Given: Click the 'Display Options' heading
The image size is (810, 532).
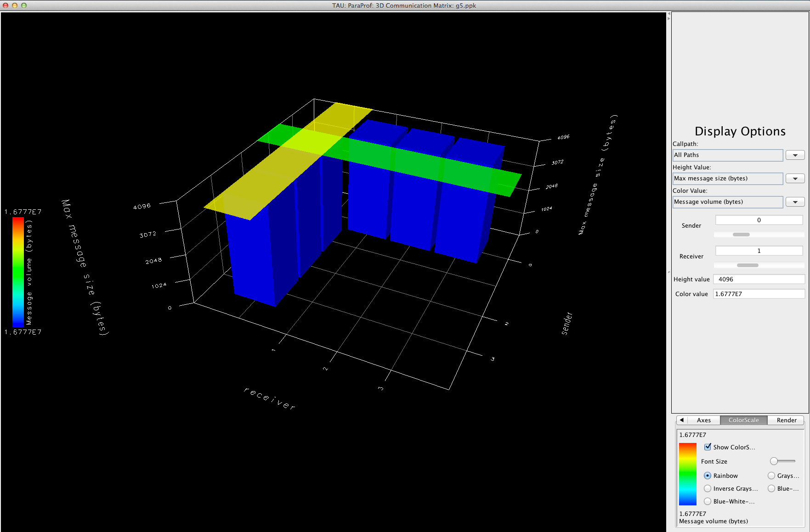Looking at the screenshot, I should pyautogui.click(x=740, y=131).
